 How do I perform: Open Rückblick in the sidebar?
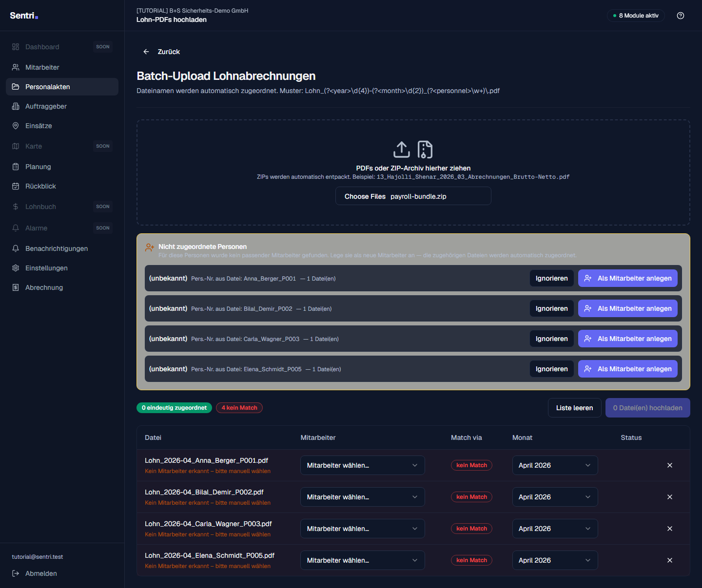(x=62, y=186)
